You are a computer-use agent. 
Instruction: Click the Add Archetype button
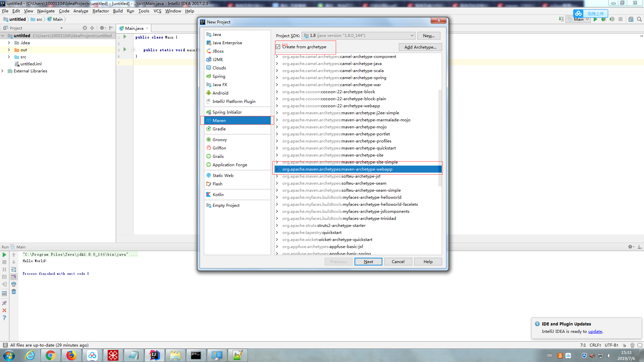[x=420, y=47]
